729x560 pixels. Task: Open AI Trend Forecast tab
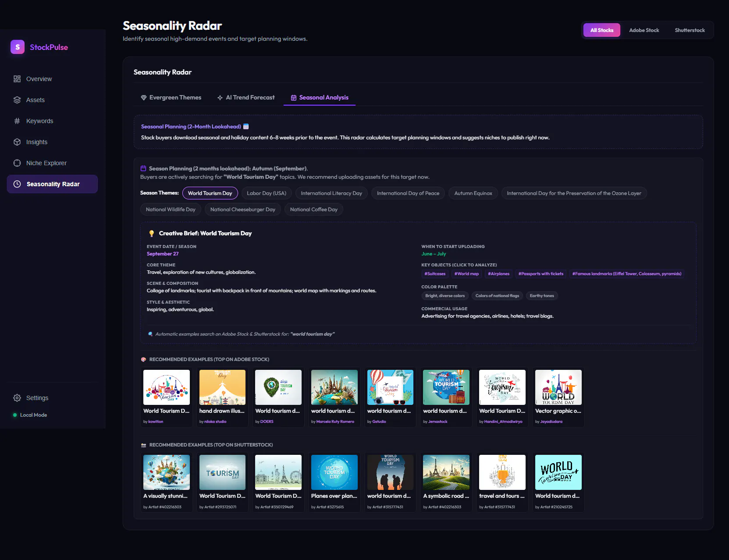246,97
